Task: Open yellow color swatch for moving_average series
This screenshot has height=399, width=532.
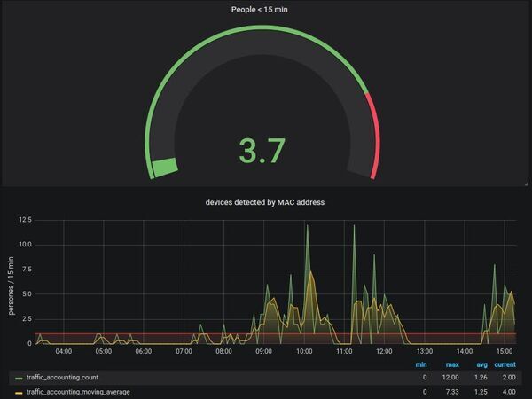Action: point(19,391)
